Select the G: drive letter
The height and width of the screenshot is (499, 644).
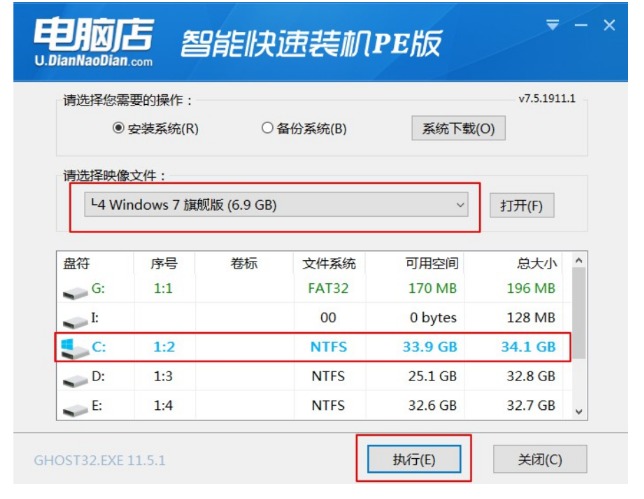click(98, 288)
